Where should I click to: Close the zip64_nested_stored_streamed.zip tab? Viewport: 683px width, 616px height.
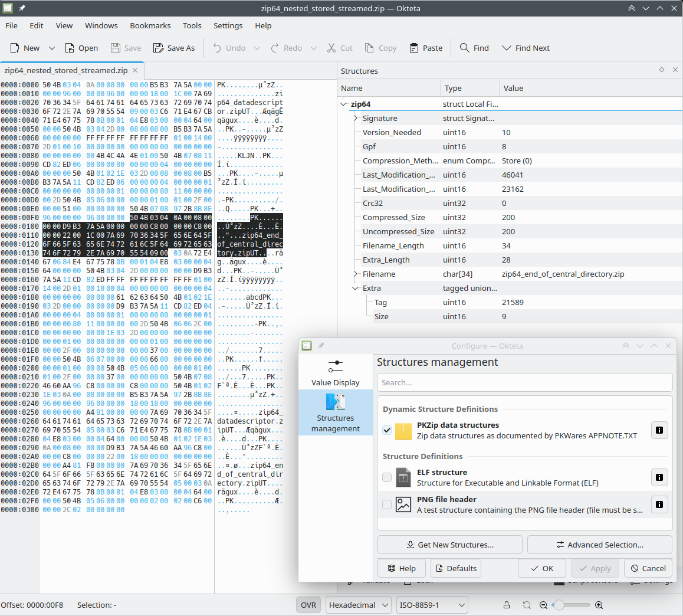[135, 70]
